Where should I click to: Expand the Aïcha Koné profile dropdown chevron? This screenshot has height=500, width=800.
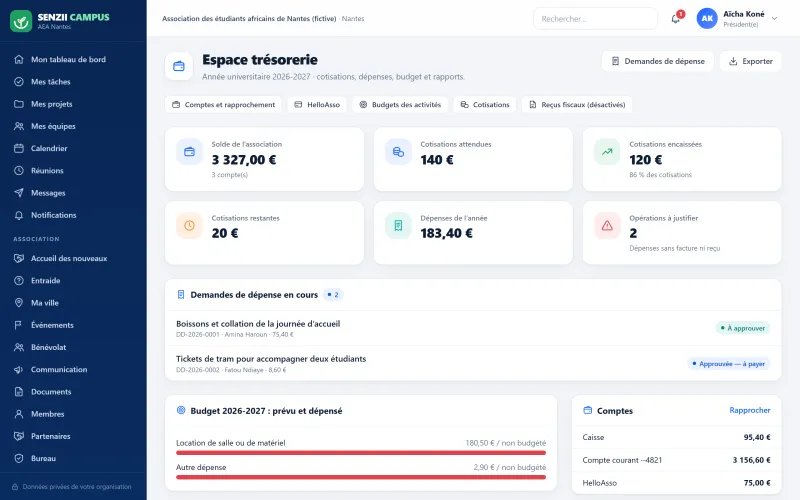pyautogui.click(x=774, y=18)
